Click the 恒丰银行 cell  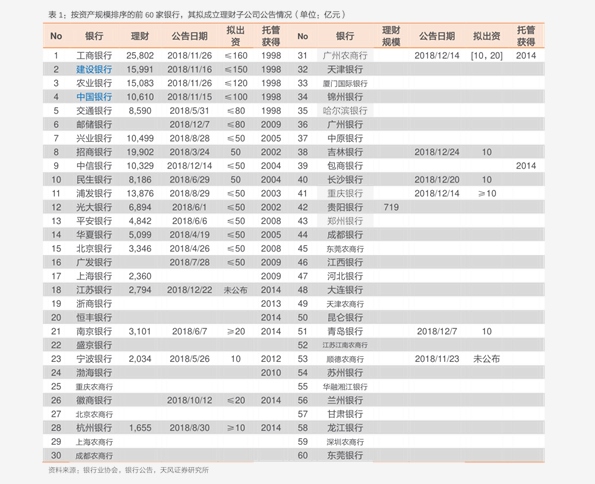[x=94, y=317]
